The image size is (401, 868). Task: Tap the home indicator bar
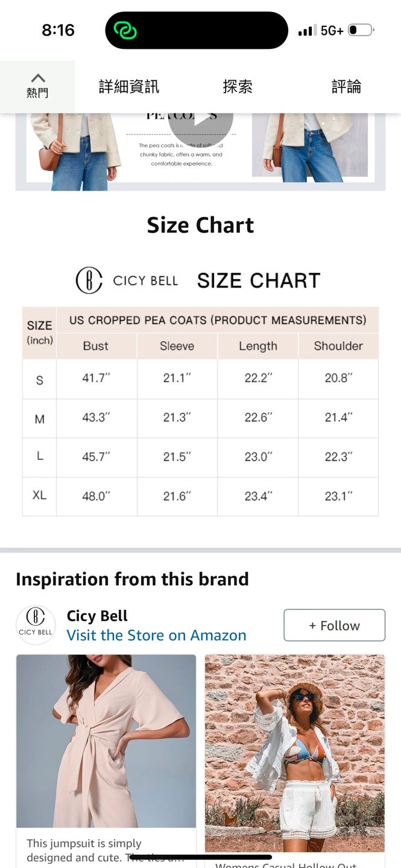(200, 857)
